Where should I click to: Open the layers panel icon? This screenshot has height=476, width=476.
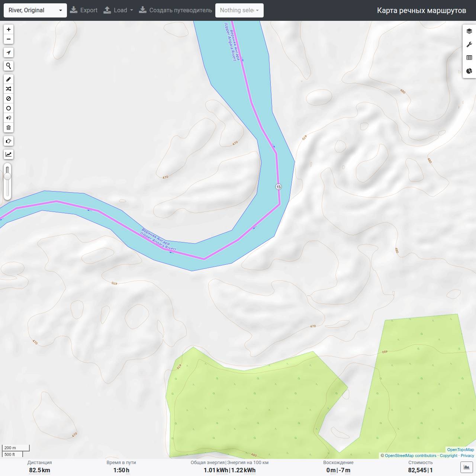469,31
